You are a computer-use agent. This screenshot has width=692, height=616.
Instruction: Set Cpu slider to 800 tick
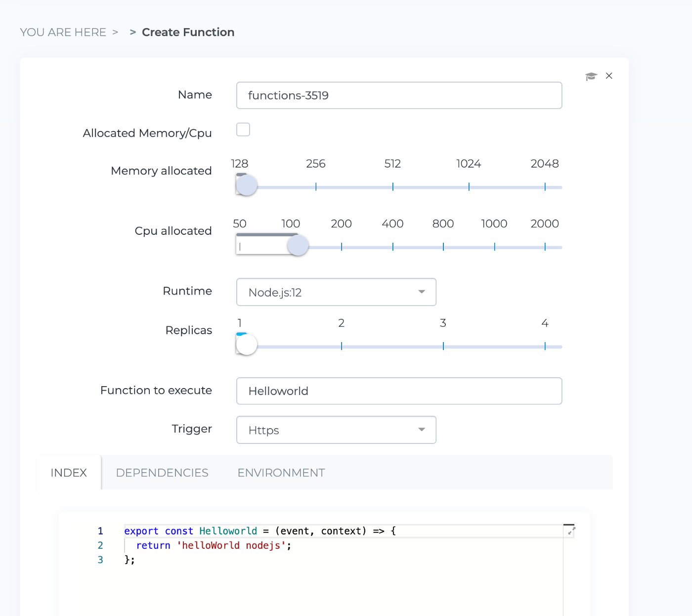pyautogui.click(x=443, y=247)
